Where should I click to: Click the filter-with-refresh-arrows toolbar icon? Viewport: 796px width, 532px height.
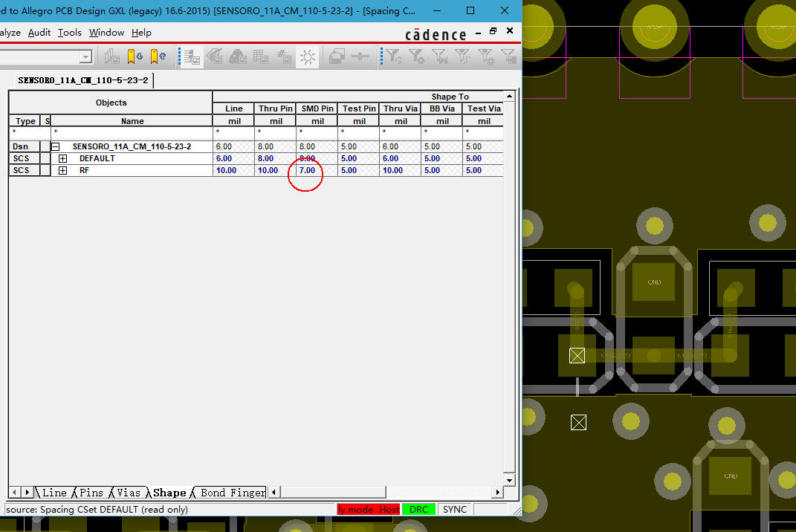[x=393, y=56]
